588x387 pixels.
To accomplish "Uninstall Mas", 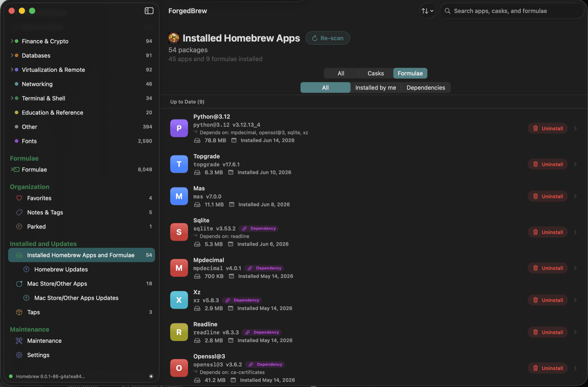I will point(548,196).
